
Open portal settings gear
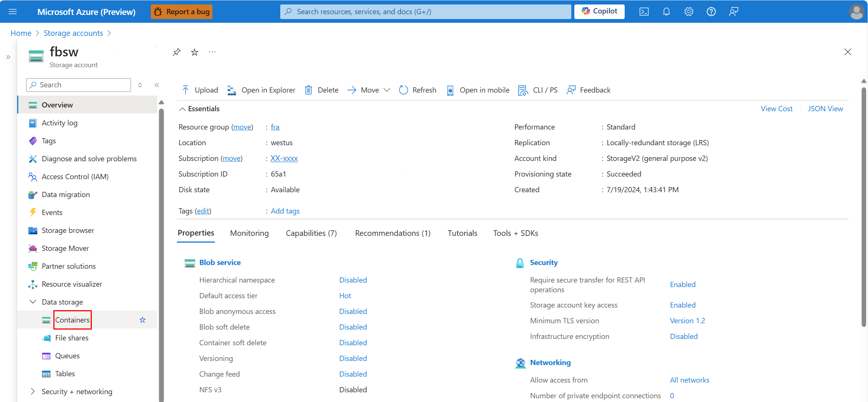click(689, 12)
